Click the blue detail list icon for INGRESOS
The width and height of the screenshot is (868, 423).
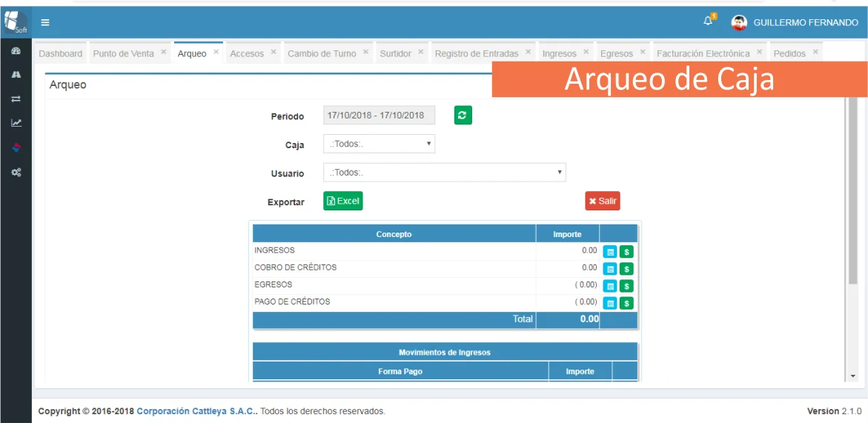point(610,252)
